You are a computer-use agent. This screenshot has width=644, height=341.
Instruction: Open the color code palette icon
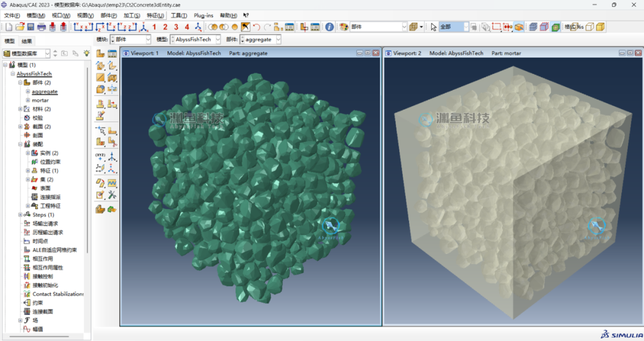click(344, 27)
